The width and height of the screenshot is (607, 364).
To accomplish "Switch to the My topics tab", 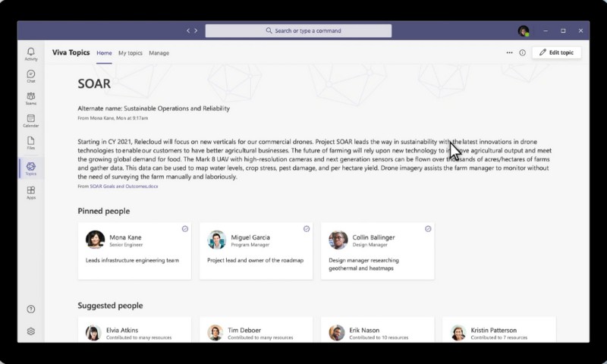I will 131,53.
